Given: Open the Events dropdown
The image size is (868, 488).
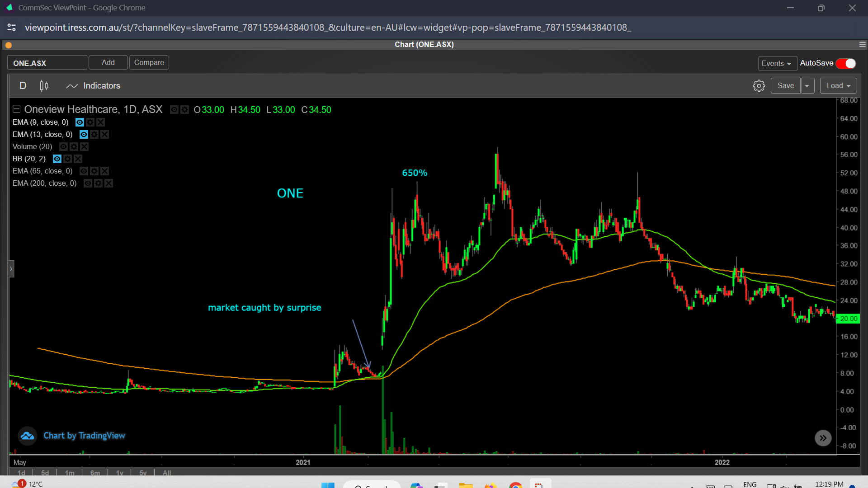Looking at the screenshot, I should [777, 63].
